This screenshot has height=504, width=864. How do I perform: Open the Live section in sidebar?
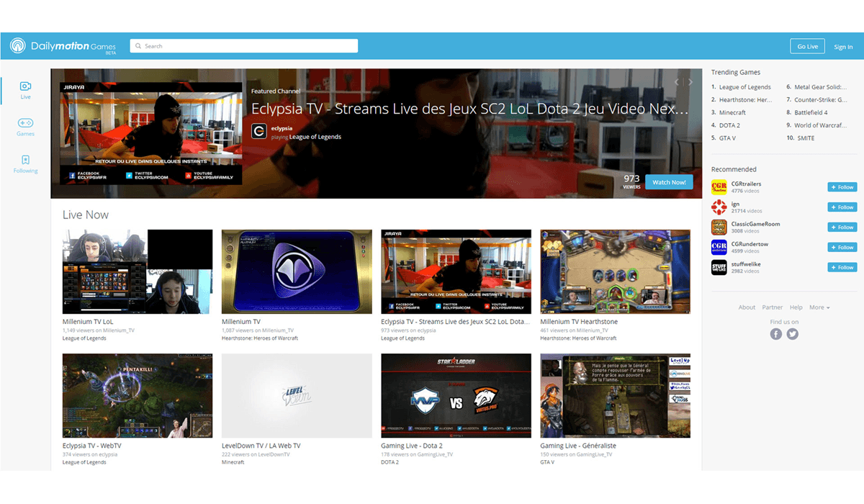(x=25, y=90)
